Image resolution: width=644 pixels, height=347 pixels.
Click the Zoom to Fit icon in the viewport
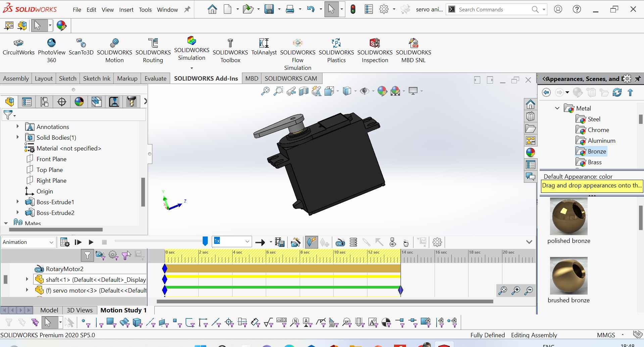[x=265, y=91]
